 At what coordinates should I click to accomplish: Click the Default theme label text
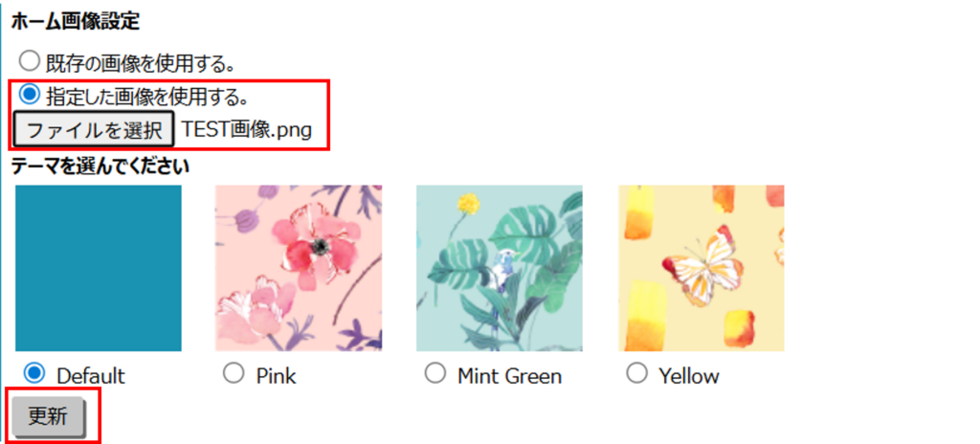pyautogui.click(x=91, y=375)
